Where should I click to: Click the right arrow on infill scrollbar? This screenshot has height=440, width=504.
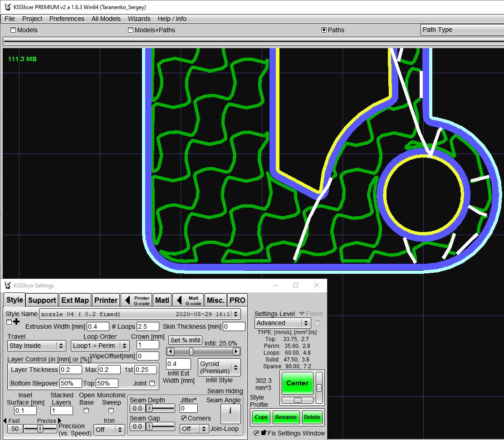[x=236, y=351]
